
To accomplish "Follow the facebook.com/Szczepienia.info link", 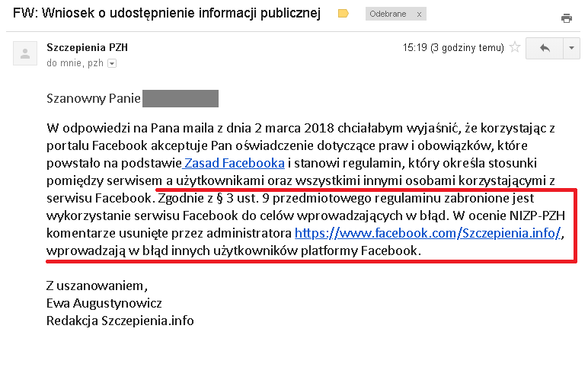I will pyautogui.click(x=427, y=233).
